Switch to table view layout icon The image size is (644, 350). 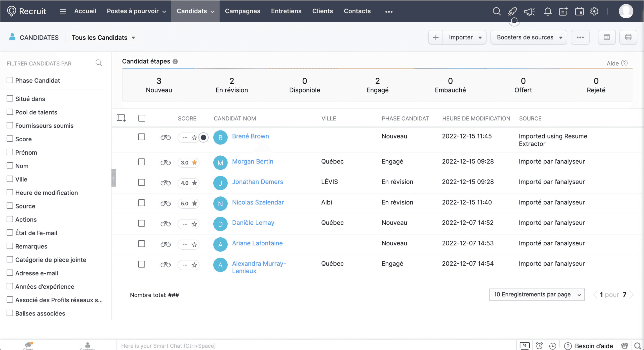607,37
